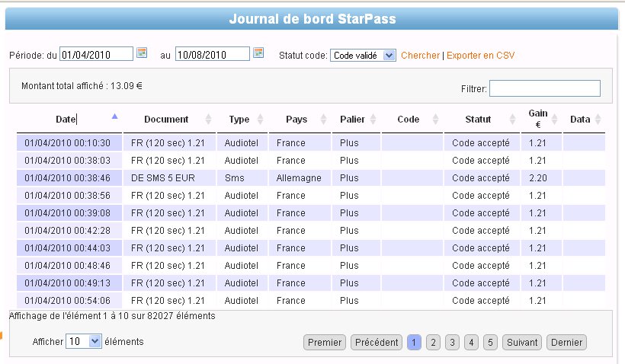
Task: Select the row dated 01/04/2010 00:44:03
Action: click(311, 247)
